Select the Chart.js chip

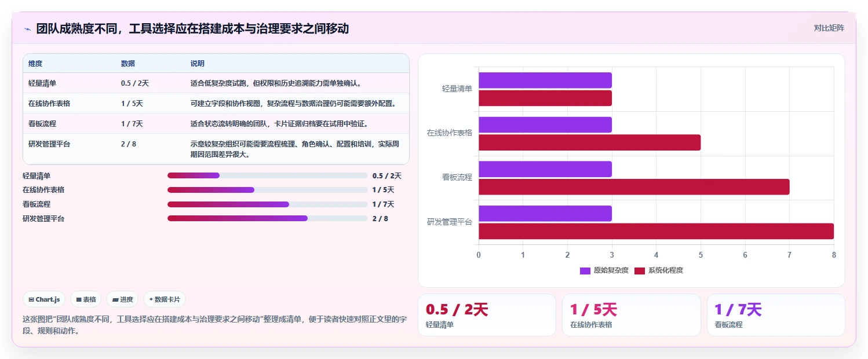pos(45,299)
